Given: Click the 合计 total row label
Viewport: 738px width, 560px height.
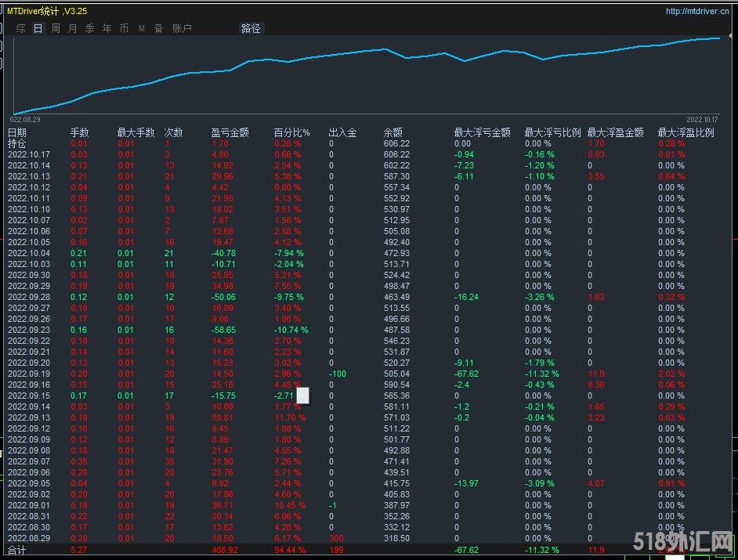Looking at the screenshot, I should pos(17,551).
